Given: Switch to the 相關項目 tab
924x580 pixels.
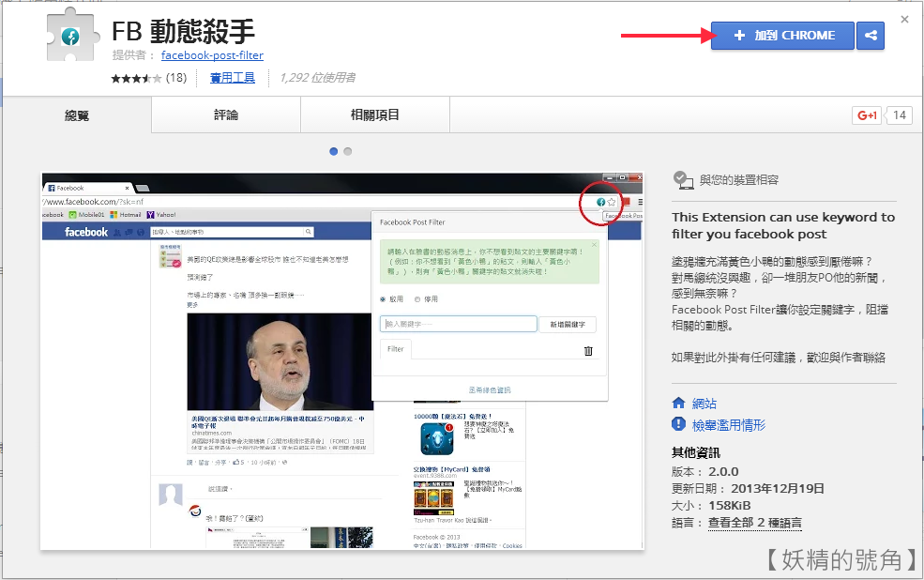Looking at the screenshot, I should pos(375,114).
